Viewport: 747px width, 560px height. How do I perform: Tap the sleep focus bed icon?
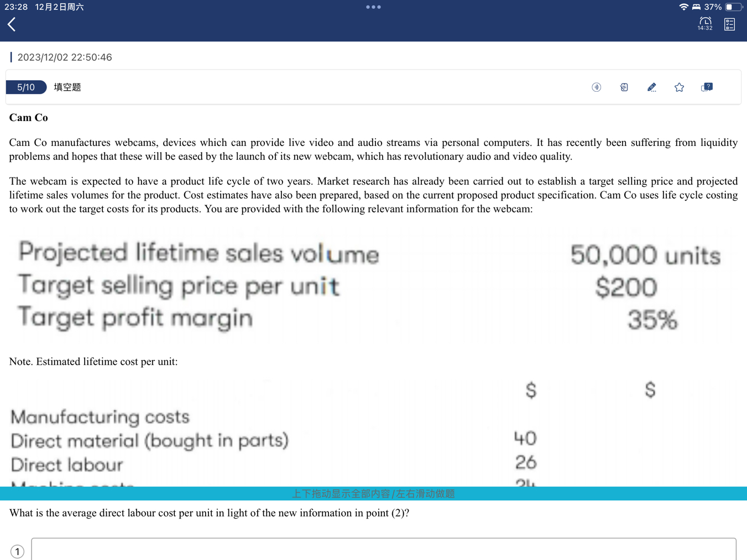(696, 7)
